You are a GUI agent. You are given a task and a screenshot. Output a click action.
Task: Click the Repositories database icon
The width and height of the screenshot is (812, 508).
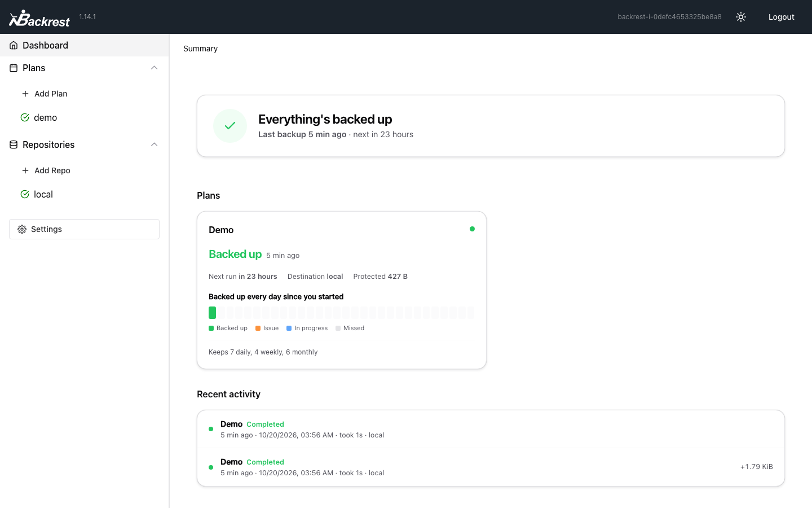point(14,144)
